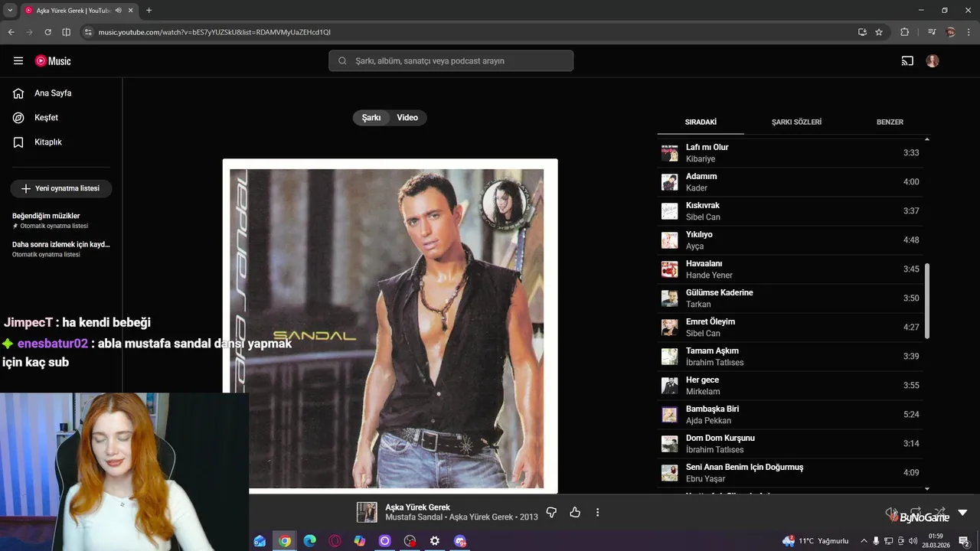Play Yıkılıyo by Ayça
Viewport: 980px width, 551px height.
point(790,240)
